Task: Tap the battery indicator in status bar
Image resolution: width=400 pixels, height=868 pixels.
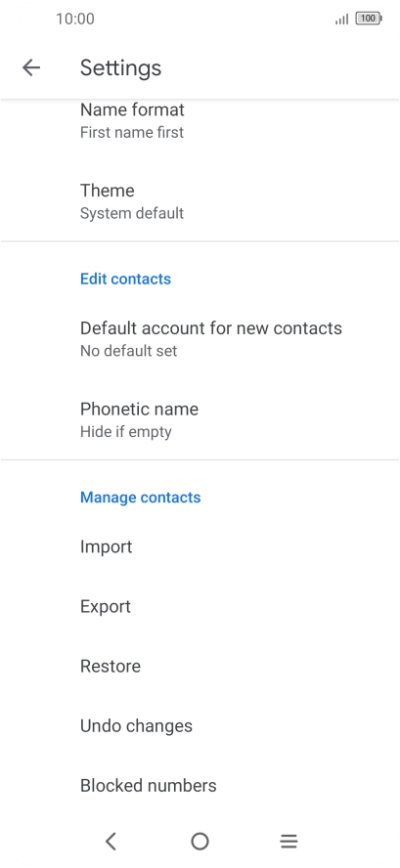Action: (x=369, y=19)
